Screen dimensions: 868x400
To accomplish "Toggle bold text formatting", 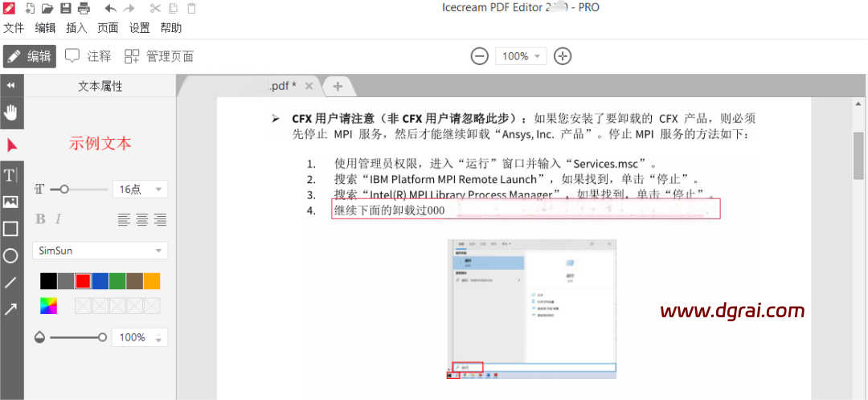I will tap(41, 219).
